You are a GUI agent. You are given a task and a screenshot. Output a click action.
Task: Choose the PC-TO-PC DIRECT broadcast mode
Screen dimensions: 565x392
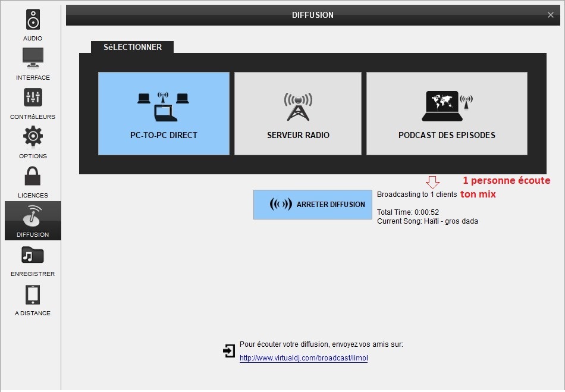tap(164, 114)
